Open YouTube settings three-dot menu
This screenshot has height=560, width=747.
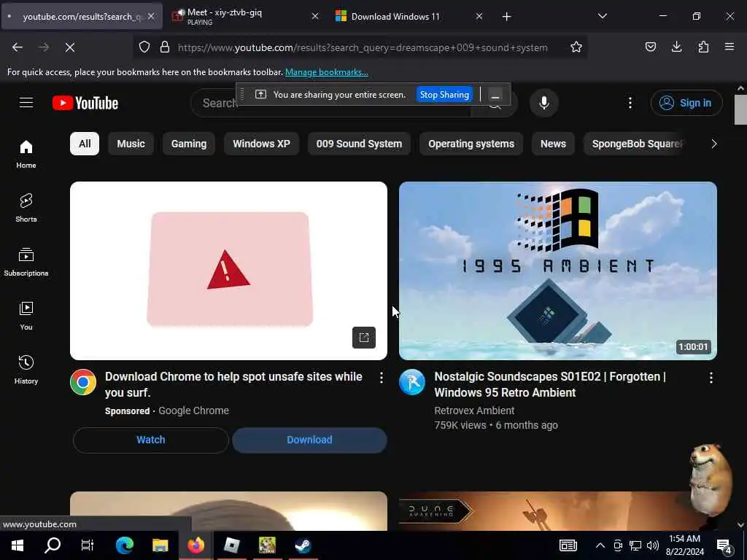[x=630, y=103]
